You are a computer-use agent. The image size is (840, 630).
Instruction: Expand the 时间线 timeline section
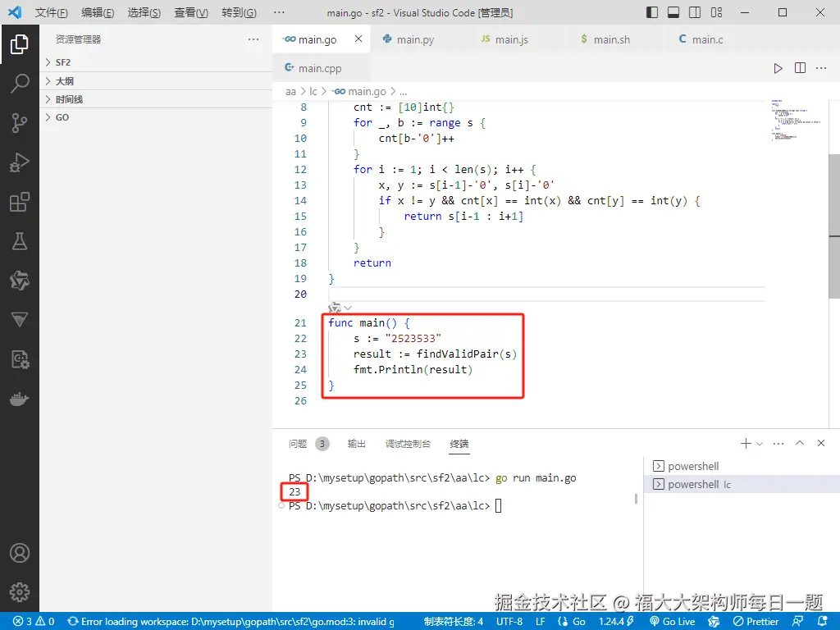[x=156, y=99]
